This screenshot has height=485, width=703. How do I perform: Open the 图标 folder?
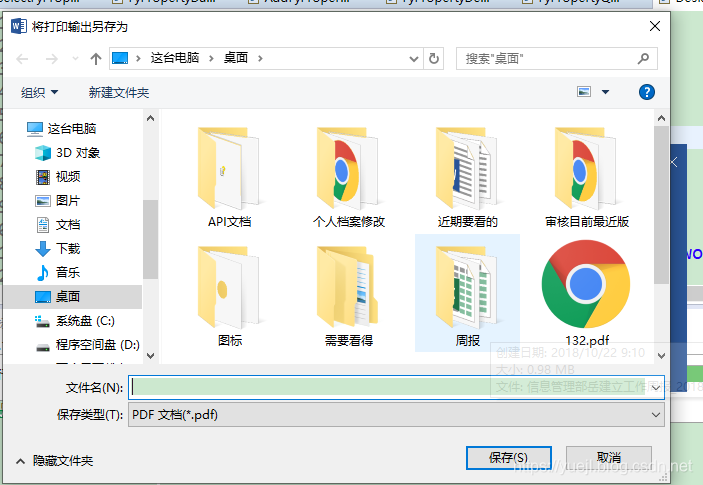pos(230,296)
